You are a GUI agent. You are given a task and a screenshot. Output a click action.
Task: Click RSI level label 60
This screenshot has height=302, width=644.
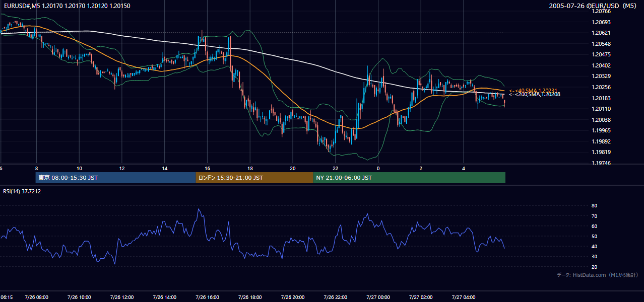[594, 226]
